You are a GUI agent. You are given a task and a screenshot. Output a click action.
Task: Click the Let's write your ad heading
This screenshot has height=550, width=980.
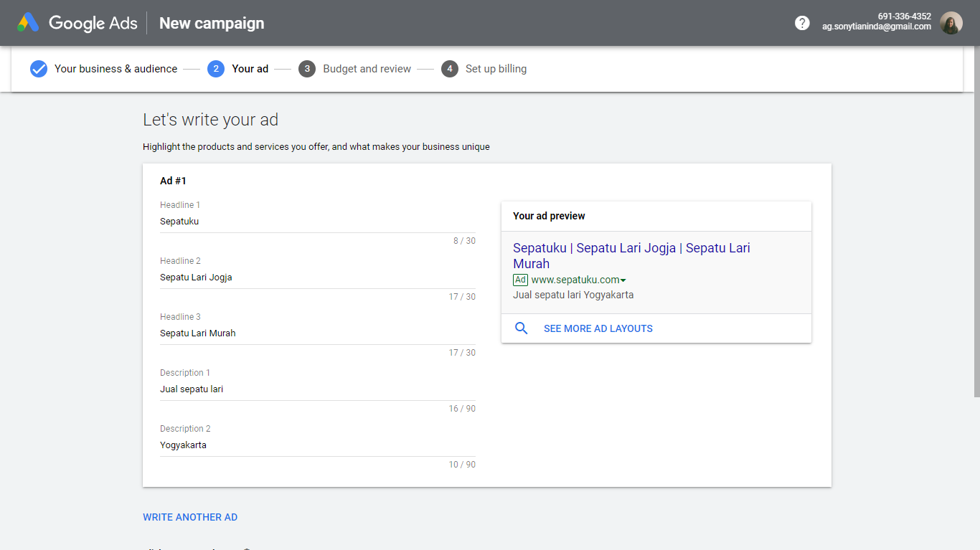click(210, 120)
